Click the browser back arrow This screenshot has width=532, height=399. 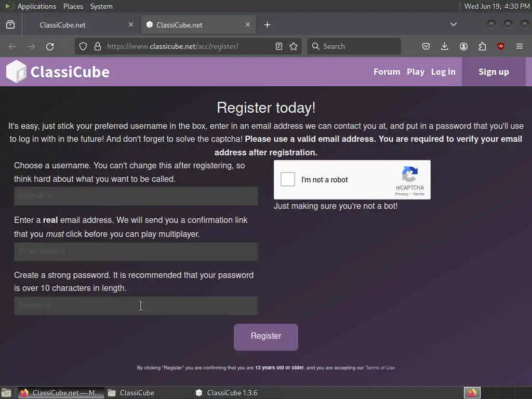tap(12, 46)
